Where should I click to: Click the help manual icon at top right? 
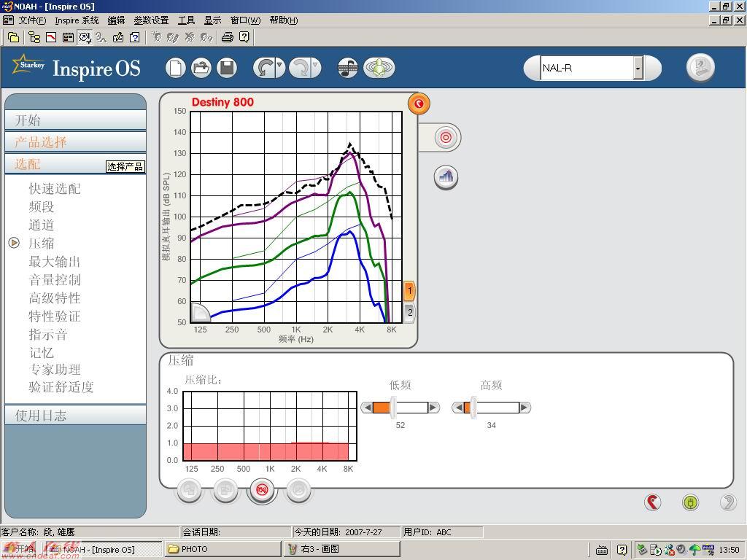pos(700,67)
